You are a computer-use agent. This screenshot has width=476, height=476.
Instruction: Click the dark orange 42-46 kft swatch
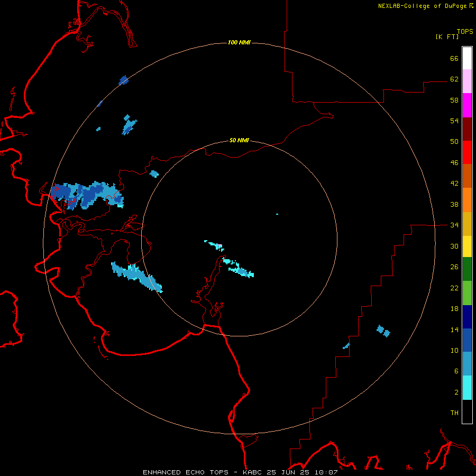click(x=467, y=176)
